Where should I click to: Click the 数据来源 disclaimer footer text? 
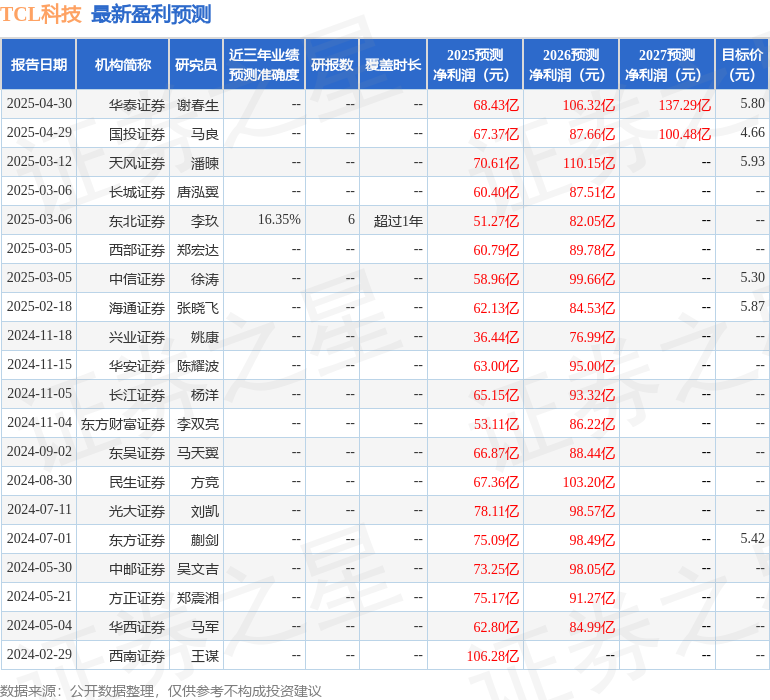(161, 691)
